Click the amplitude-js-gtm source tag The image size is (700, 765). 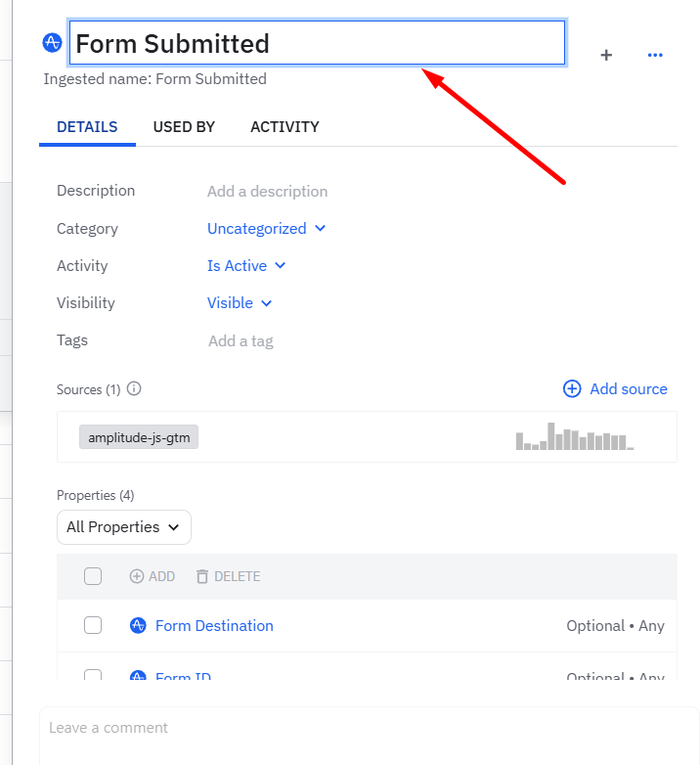[x=139, y=437]
